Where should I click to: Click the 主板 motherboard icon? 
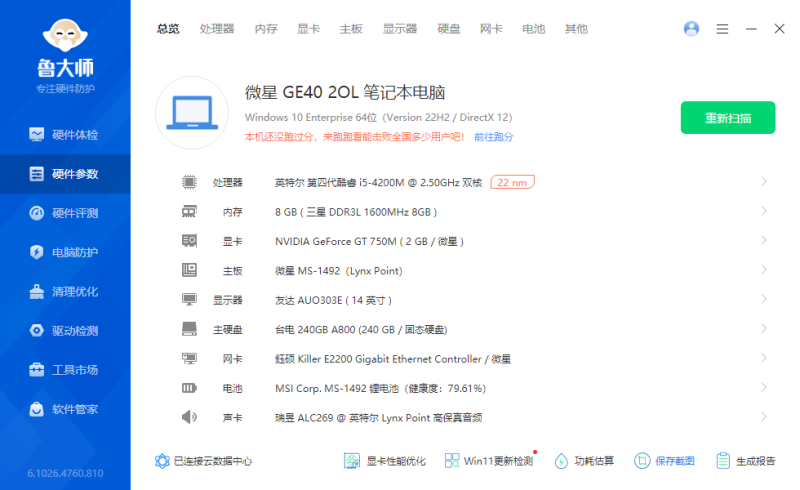[x=189, y=270]
